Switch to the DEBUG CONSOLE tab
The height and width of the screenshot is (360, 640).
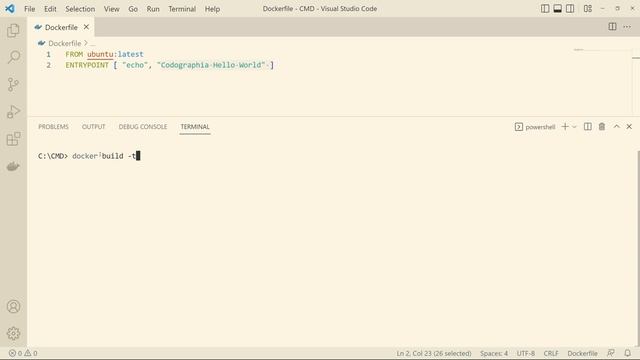[x=143, y=127]
